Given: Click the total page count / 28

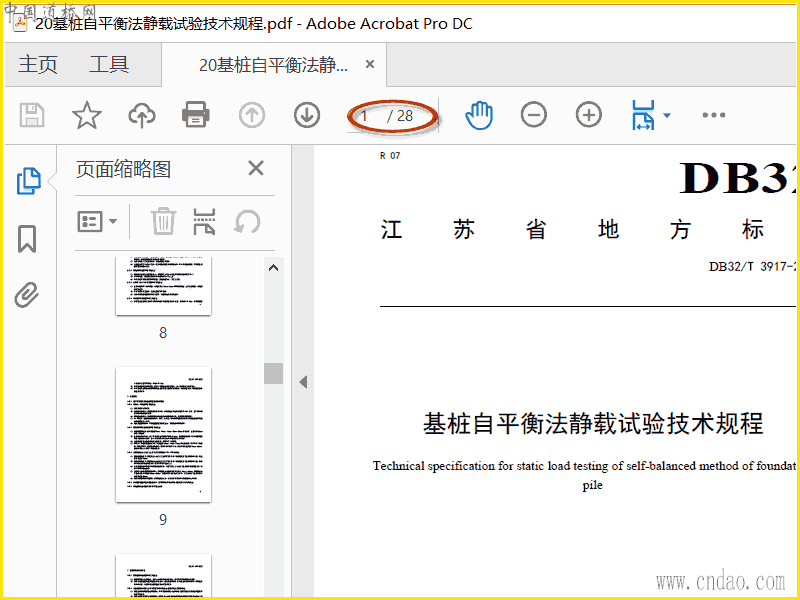Looking at the screenshot, I should tap(401, 116).
